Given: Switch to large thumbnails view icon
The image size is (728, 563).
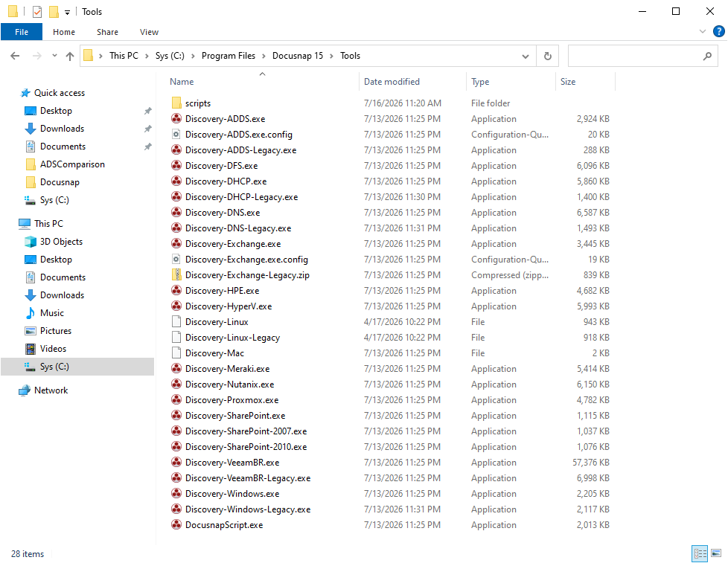Looking at the screenshot, I should click(716, 553).
